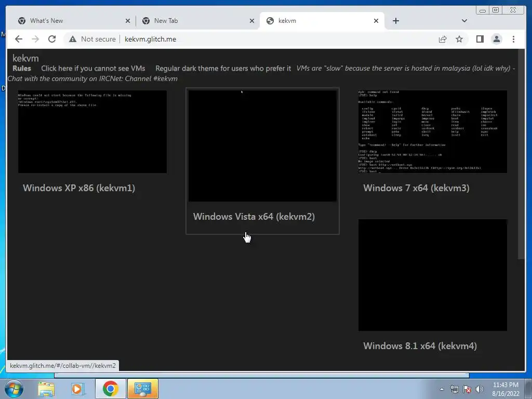532x399 pixels.
Task: Open the Windows Start menu
Action: 14,389
